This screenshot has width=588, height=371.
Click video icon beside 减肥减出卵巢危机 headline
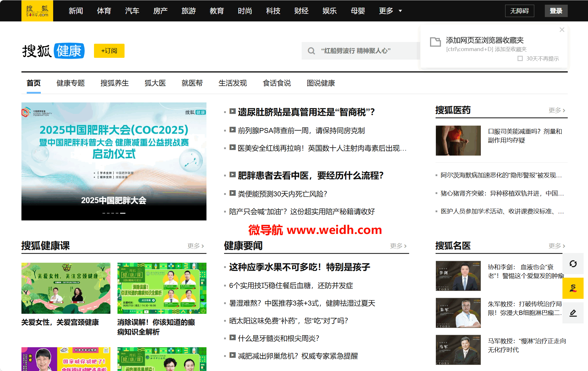(233, 355)
